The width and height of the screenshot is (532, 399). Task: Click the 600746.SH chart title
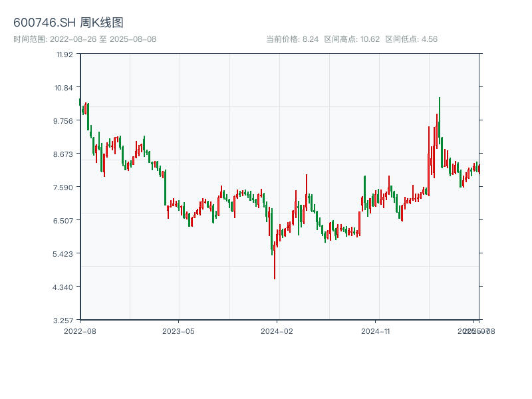[x=68, y=23]
